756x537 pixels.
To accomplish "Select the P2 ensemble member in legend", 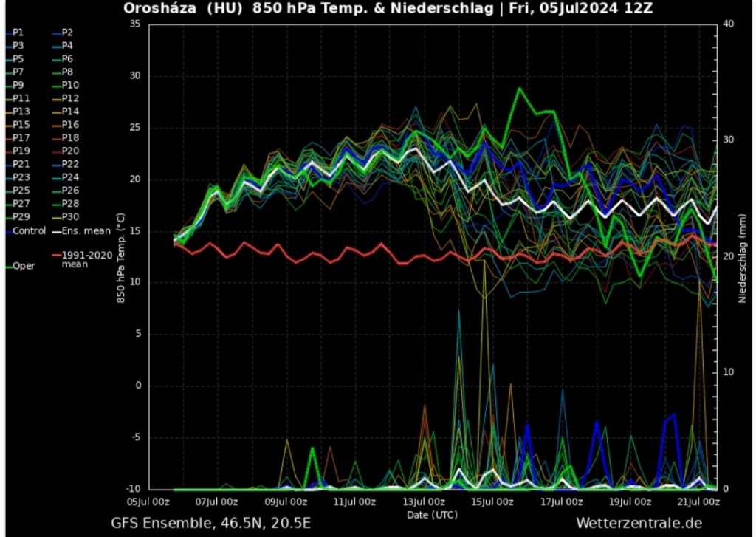I will tap(66, 33).
